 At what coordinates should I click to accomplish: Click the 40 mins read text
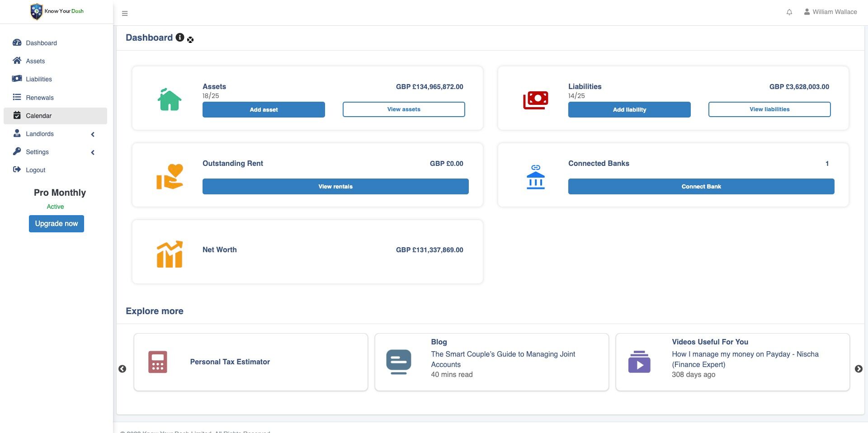[452, 375]
